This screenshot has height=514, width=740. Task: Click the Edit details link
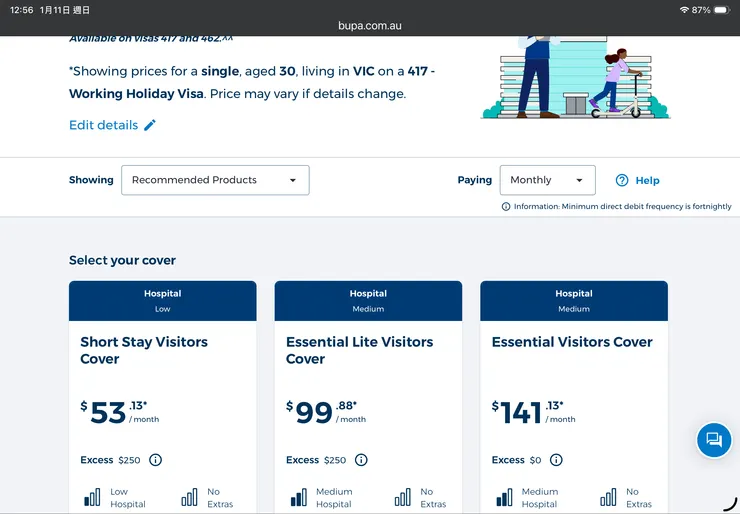pyautogui.click(x=103, y=125)
